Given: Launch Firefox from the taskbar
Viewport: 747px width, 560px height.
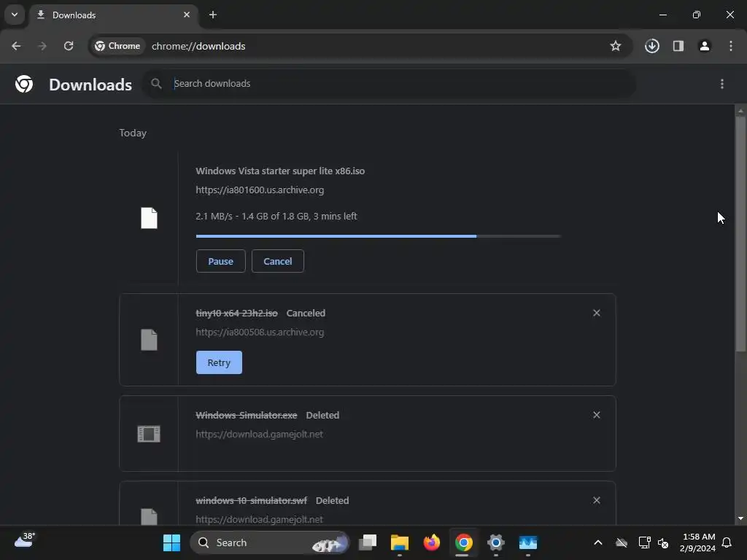Looking at the screenshot, I should click(432, 542).
